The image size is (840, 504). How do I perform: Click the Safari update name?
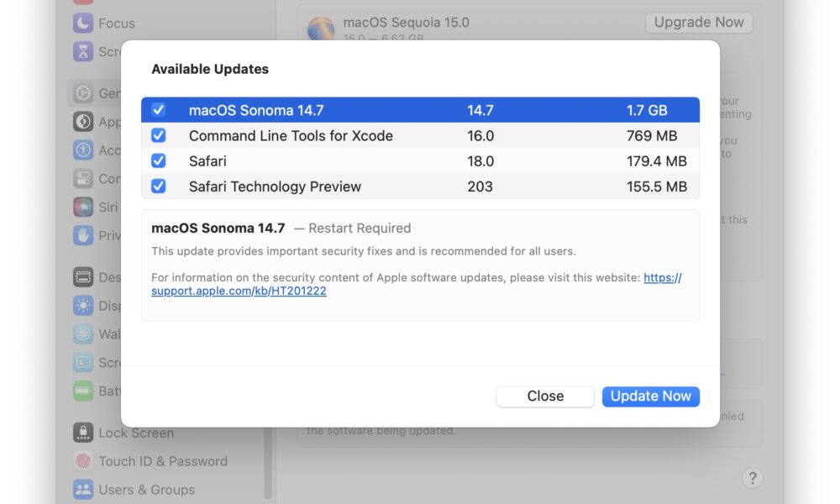pos(207,160)
